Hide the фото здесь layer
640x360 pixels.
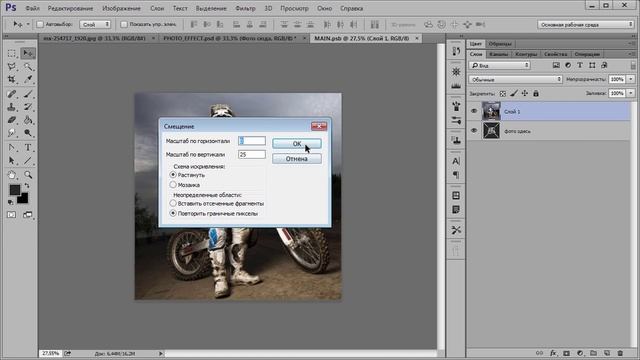click(x=474, y=131)
